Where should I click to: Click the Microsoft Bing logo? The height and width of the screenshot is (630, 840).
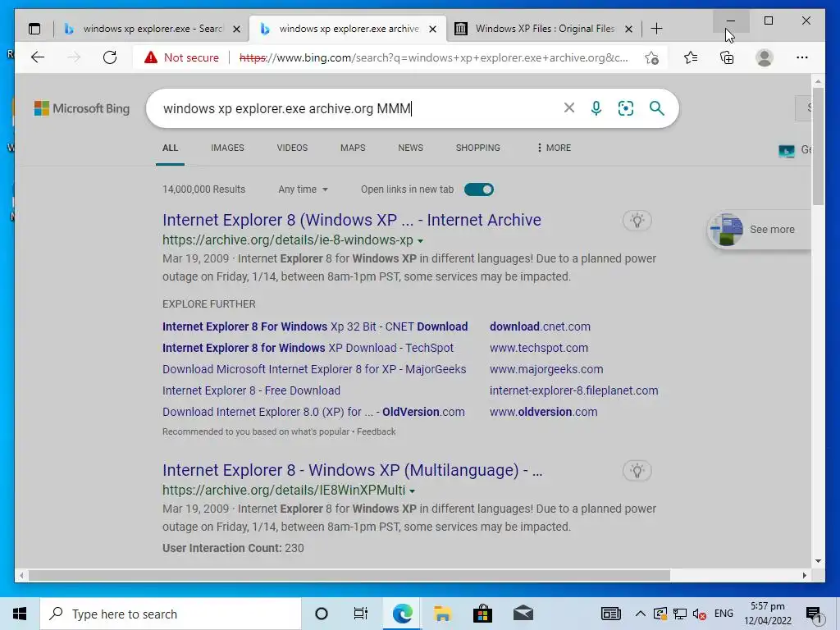pyautogui.click(x=82, y=108)
